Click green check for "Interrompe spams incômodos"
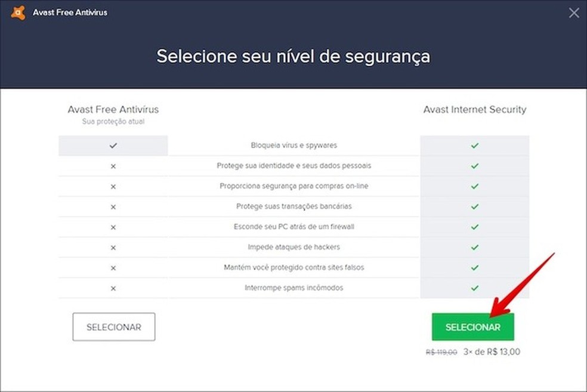This screenshot has height=392, width=587. coord(474,288)
